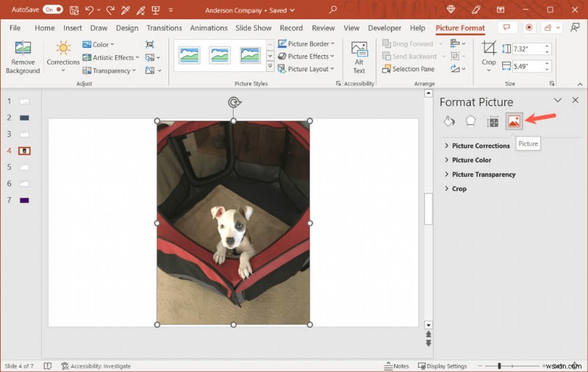Click the Compress Pictures icon
This screenshot has width=588, height=372.
150,45
